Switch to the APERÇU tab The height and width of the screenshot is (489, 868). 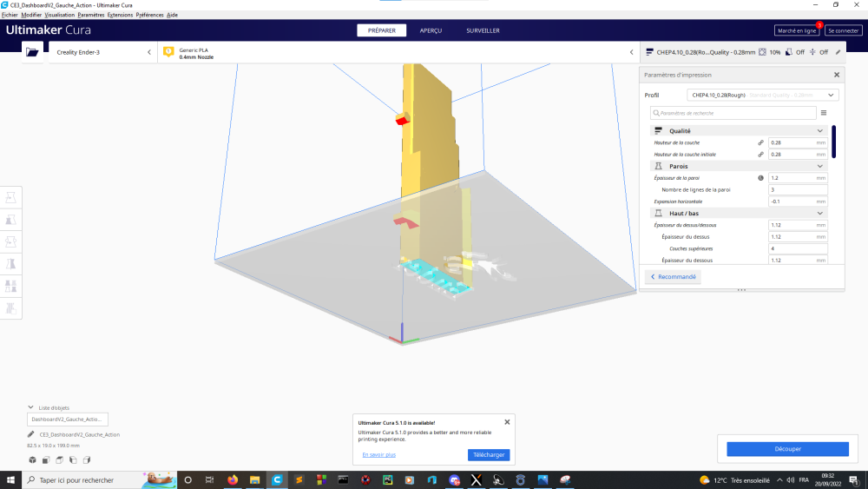click(431, 30)
